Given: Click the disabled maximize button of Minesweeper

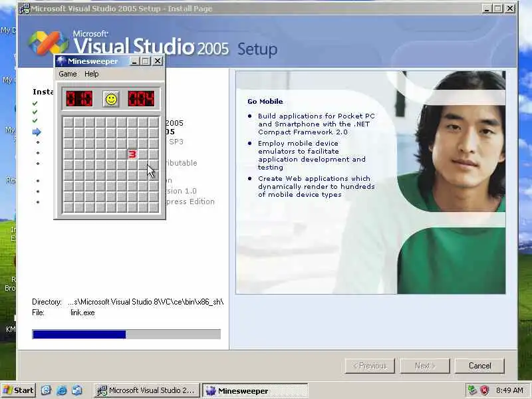Looking at the screenshot, I should pyautogui.click(x=146, y=61).
